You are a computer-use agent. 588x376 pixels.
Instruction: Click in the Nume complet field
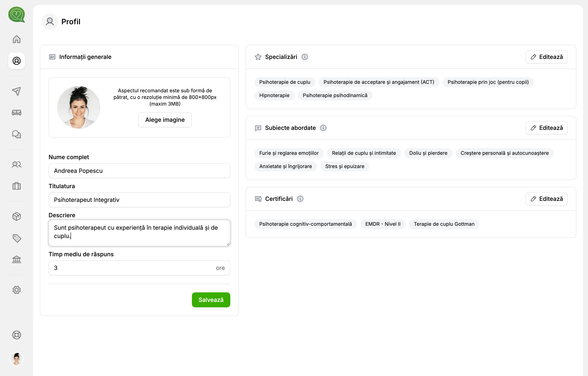pyautogui.click(x=139, y=171)
